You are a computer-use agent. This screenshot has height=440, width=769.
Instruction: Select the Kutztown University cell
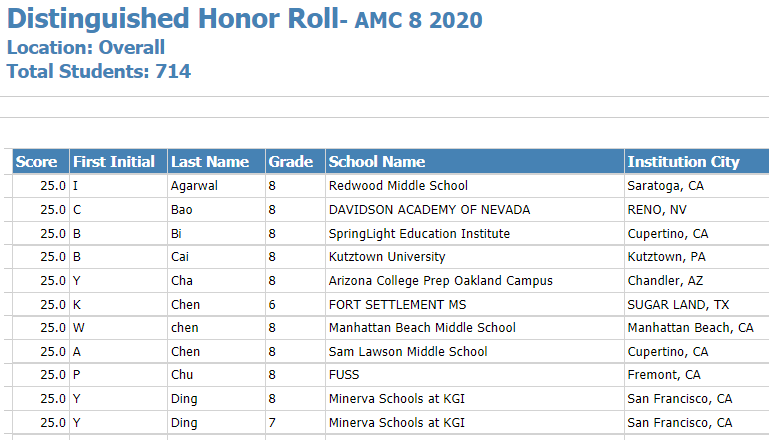click(475, 257)
